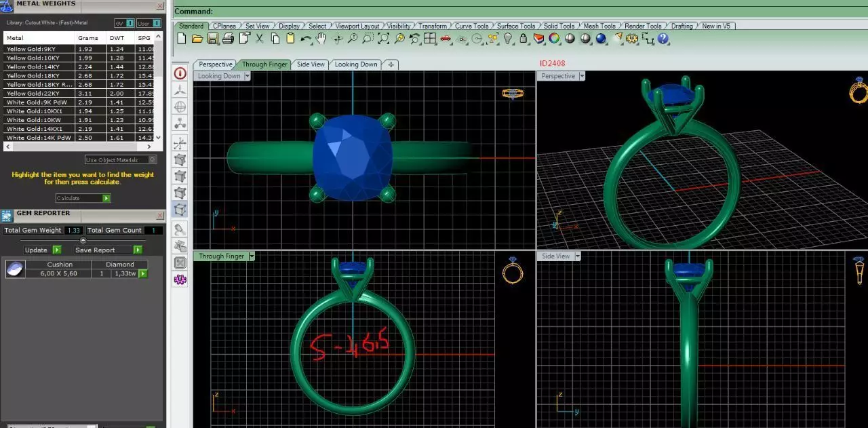Screen dimensions: 868x428
Task: Open the Render Tools toolbar tab
Action: click(643, 26)
